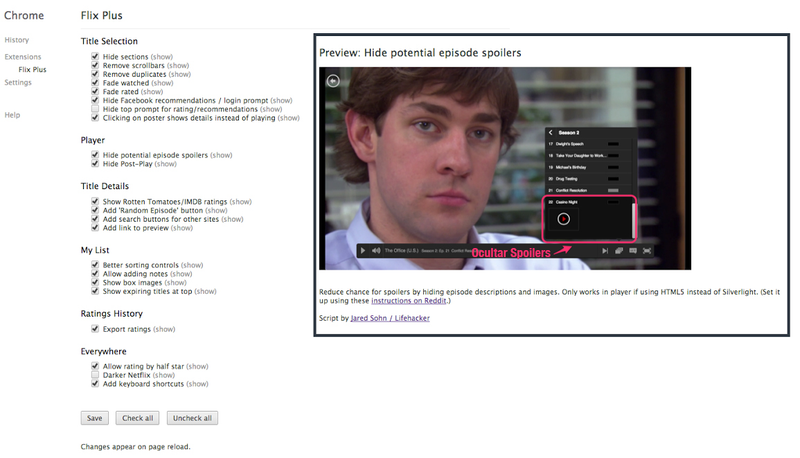Viewport: 800px width, 458px height.
Task: Click the subtitles icon in preview player
Action: coord(633,251)
